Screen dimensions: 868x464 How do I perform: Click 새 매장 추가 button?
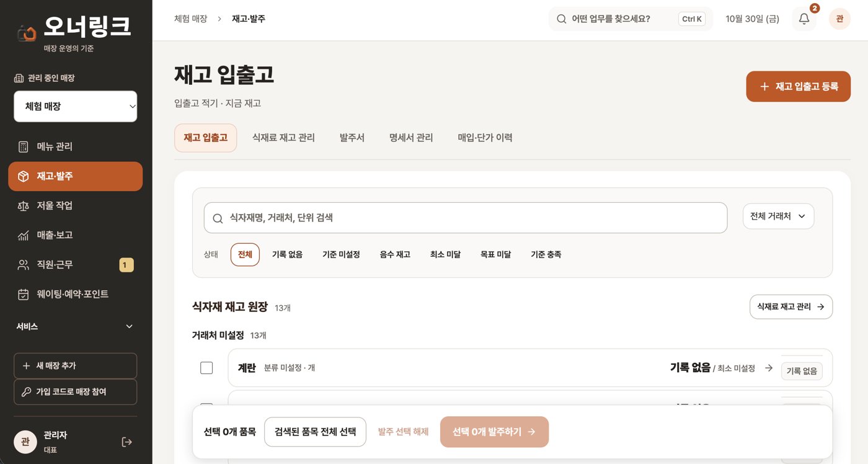point(75,366)
